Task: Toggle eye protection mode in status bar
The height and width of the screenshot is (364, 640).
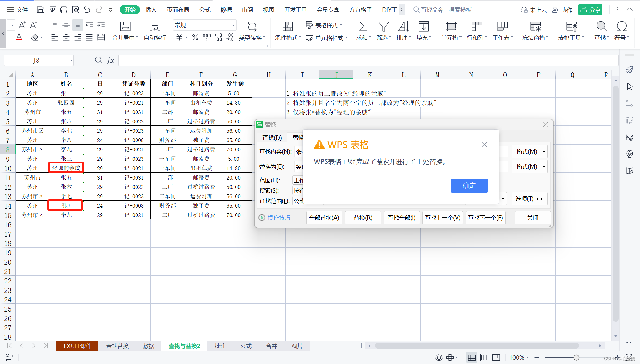Action: [439, 357]
